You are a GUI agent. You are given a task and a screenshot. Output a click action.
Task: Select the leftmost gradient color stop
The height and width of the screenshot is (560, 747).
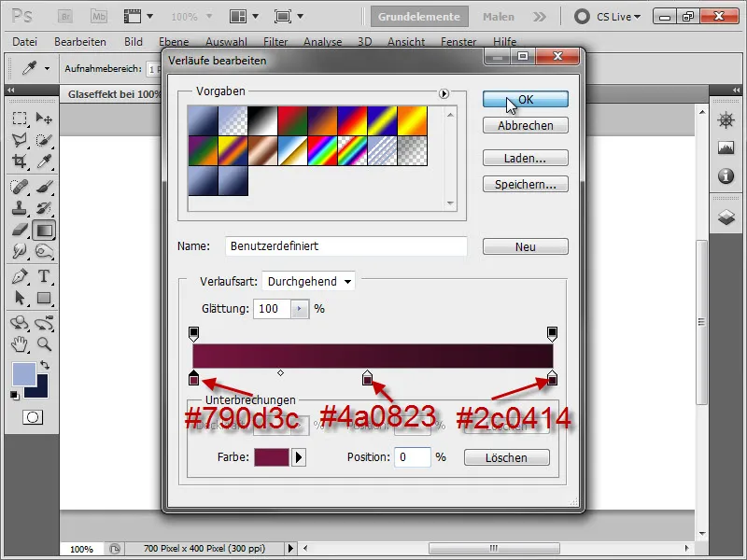[194, 377]
